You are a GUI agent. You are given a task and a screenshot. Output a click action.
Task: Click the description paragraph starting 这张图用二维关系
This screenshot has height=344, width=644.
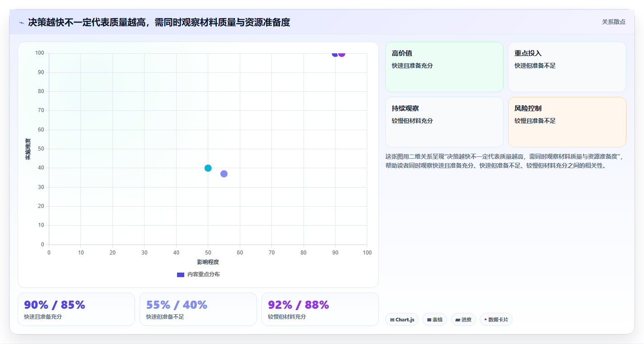504,161
